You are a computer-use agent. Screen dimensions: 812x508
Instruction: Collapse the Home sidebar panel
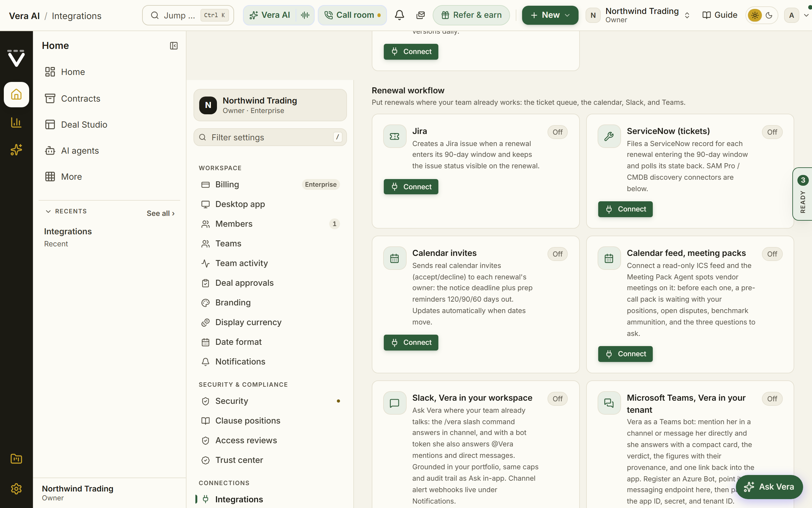[174, 46]
